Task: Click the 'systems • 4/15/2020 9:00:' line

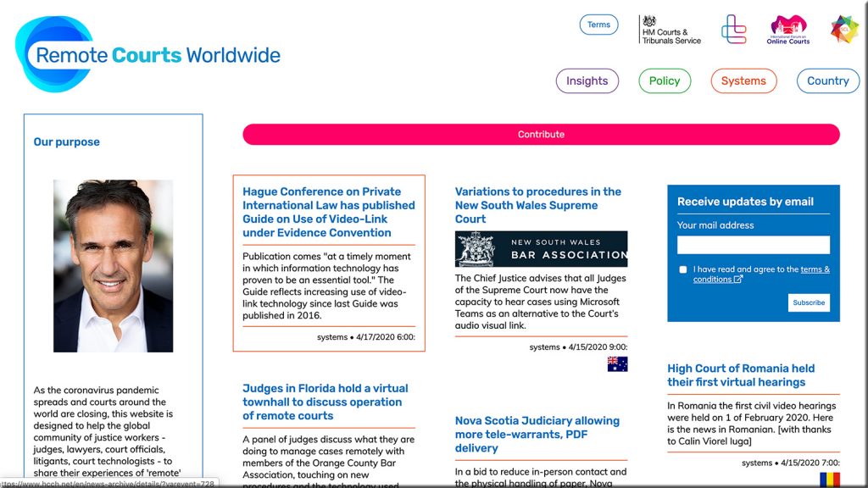Action: (x=578, y=347)
